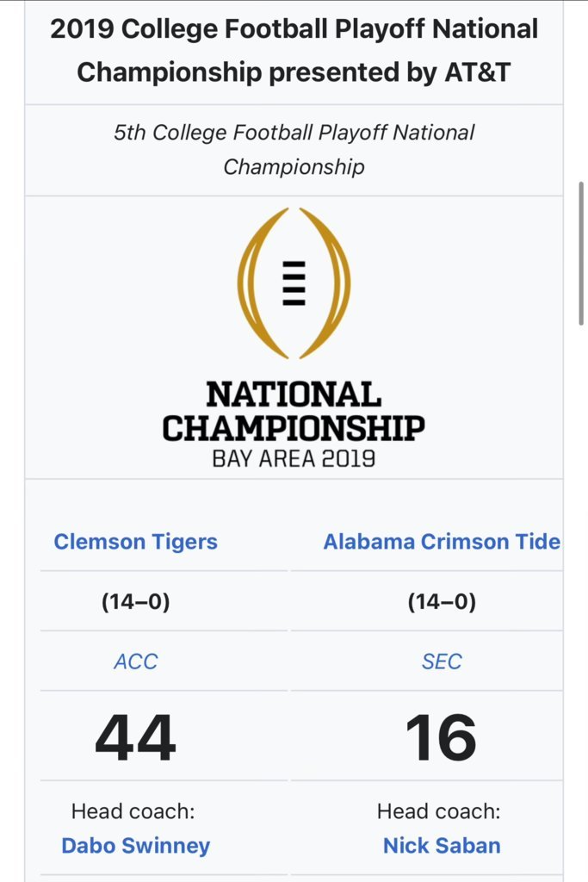Click the word CHAMPIONSHIP in the logo
Viewport: 588px width, 882px height.
pyautogui.click(x=294, y=429)
